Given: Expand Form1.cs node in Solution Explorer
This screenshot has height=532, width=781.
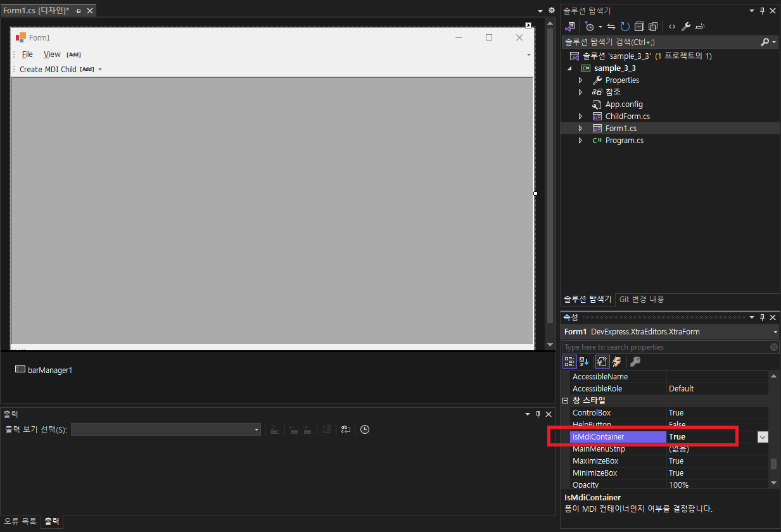Looking at the screenshot, I should 580,129.
